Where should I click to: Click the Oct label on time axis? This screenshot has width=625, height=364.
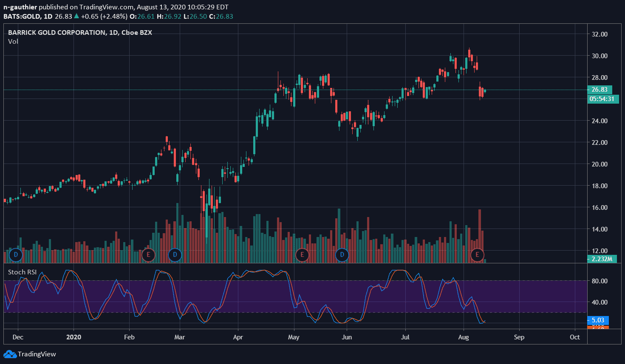575,337
